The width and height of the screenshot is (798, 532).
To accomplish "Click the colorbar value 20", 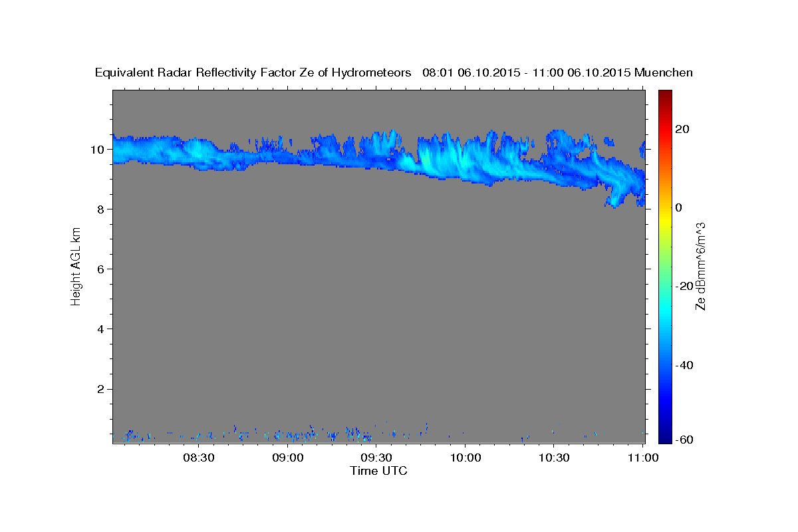I will coord(683,129).
